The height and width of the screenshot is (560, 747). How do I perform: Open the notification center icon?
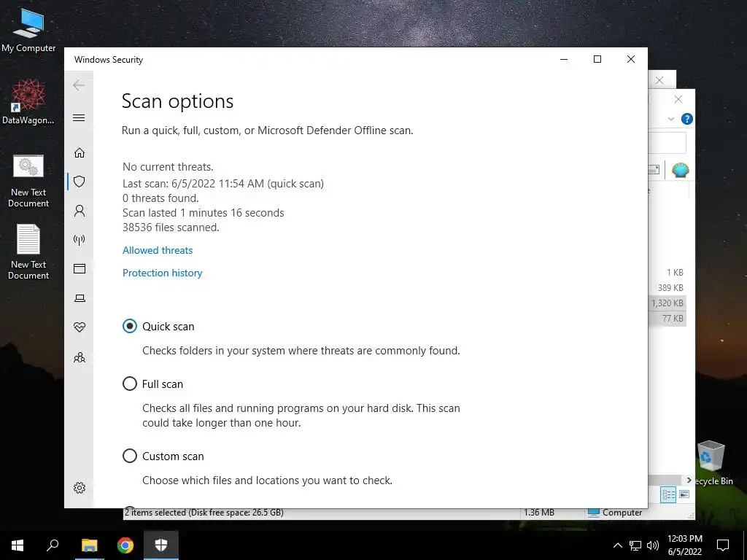[723, 545]
